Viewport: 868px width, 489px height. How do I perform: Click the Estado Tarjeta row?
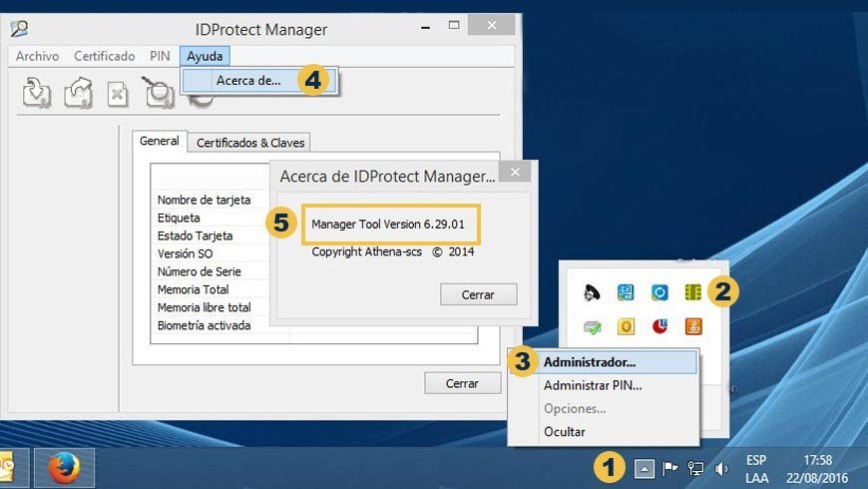(x=210, y=236)
